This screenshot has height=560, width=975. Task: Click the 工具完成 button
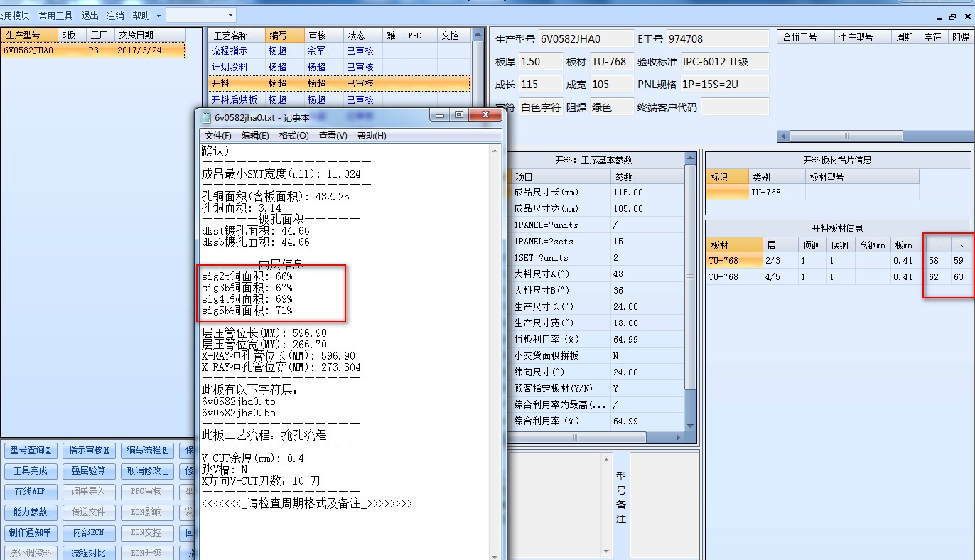[x=32, y=471]
